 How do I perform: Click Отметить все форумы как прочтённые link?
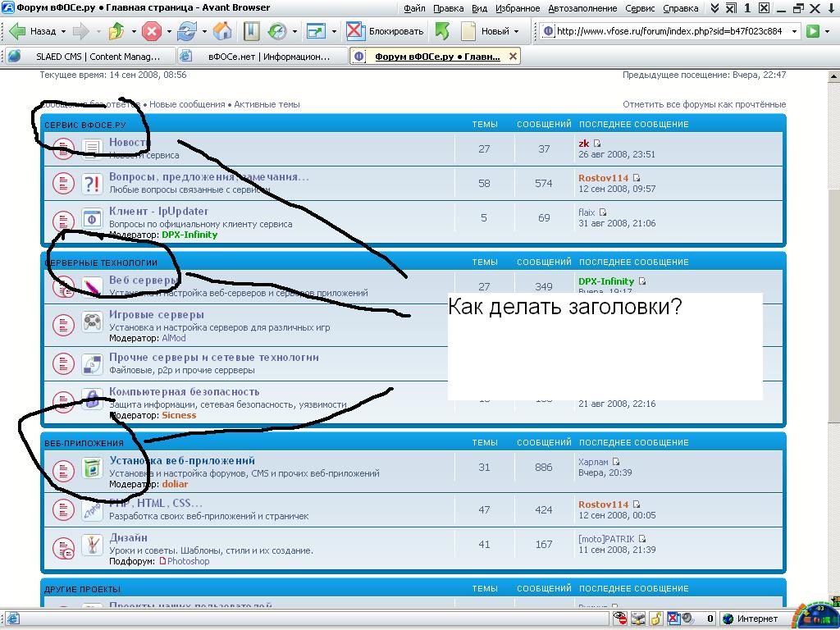704,104
